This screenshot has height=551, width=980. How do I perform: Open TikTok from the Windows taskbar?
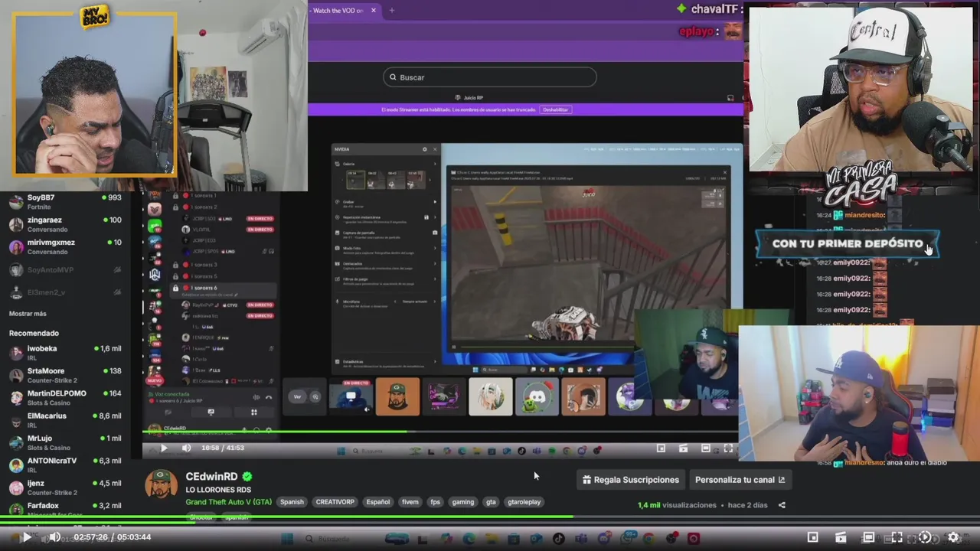tap(559, 539)
